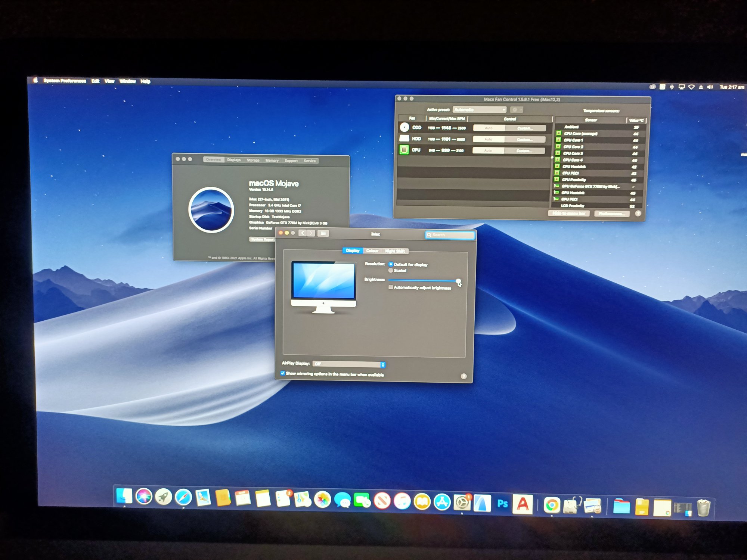Switch to the Night Shift tab
Screen dimensions: 747x560
[x=395, y=251]
